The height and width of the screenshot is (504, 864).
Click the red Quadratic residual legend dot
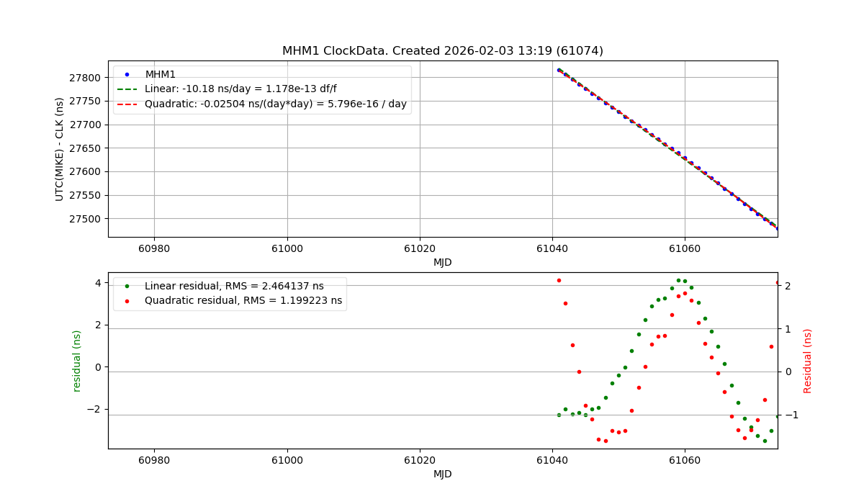[127, 301]
